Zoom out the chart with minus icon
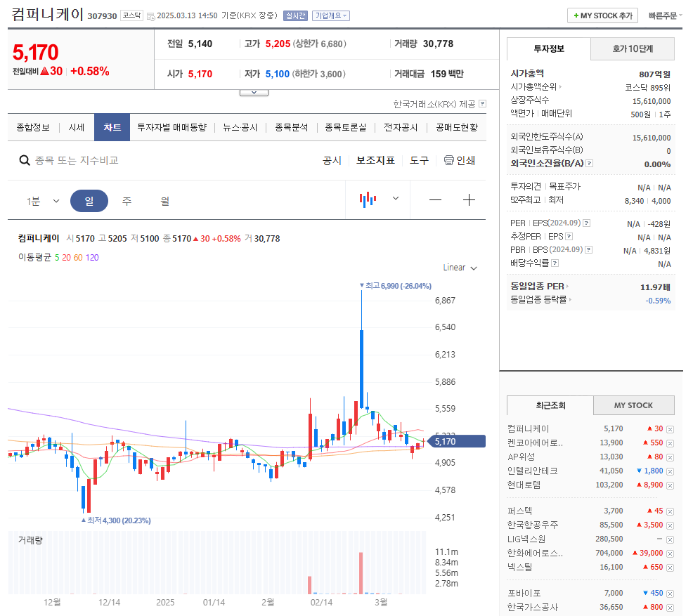The image size is (693, 616). (x=435, y=200)
